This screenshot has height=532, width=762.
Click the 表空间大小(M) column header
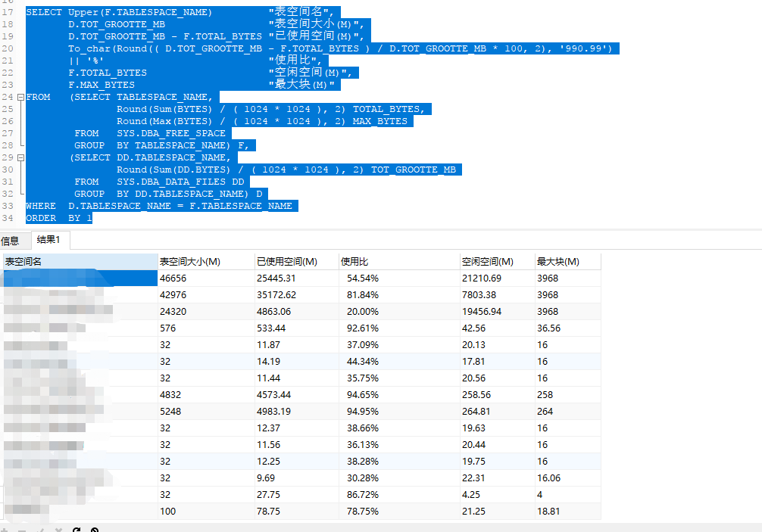206,262
